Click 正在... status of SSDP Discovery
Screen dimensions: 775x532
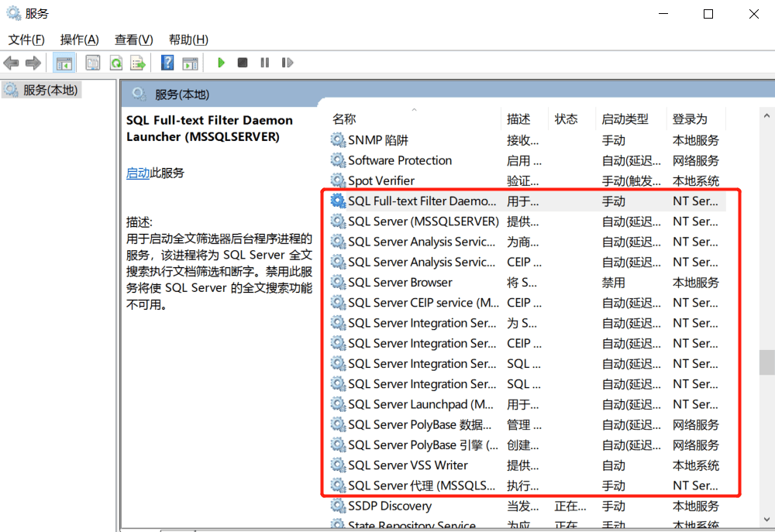coord(570,506)
